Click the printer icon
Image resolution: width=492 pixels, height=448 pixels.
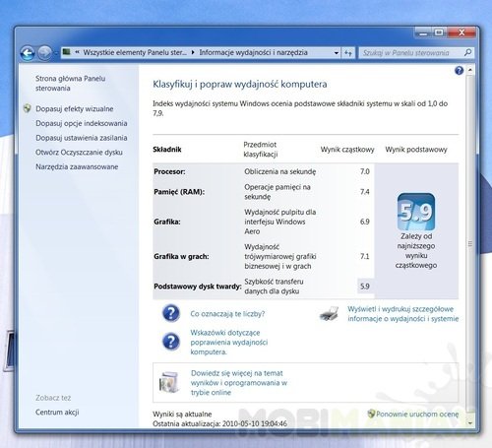click(x=329, y=314)
